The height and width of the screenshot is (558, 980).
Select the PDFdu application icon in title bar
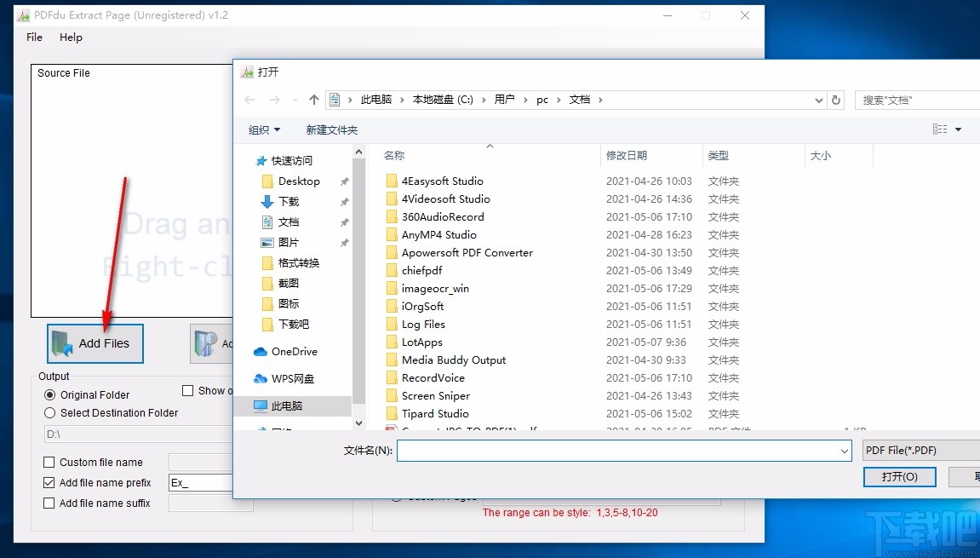tap(23, 14)
